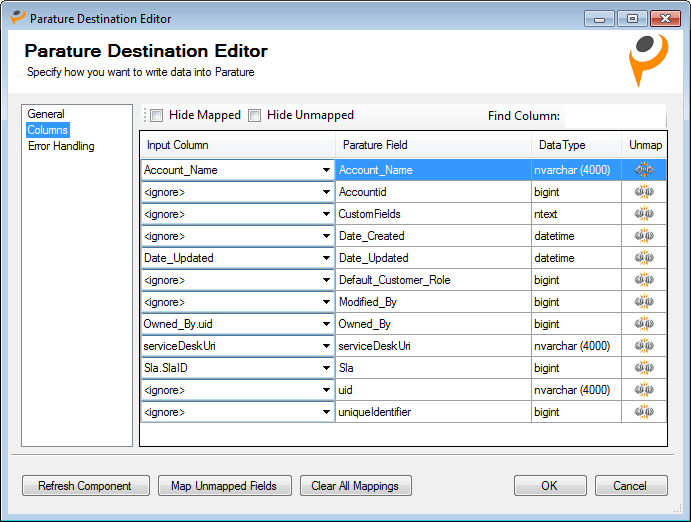Click unmap icon for Default_Customer_Role row
This screenshot has width=691, height=522.
tap(644, 280)
